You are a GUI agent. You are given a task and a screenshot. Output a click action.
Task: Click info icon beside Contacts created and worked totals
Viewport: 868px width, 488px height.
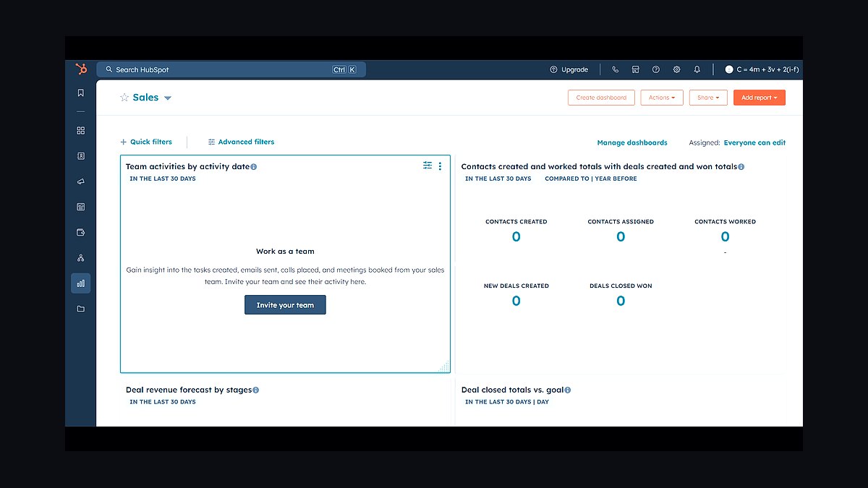[x=741, y=167]
